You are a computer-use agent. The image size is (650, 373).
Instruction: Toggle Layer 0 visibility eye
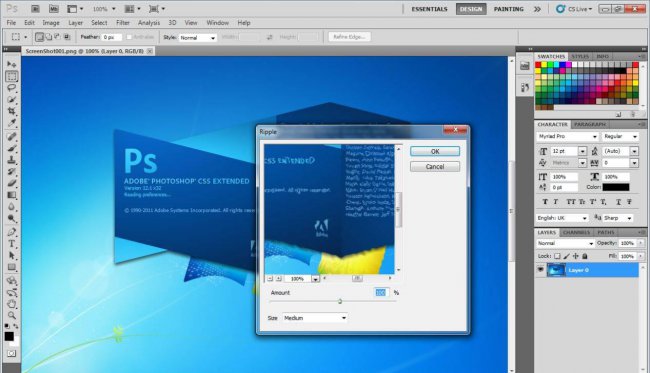pyautogui.click(x=540, y=270)
